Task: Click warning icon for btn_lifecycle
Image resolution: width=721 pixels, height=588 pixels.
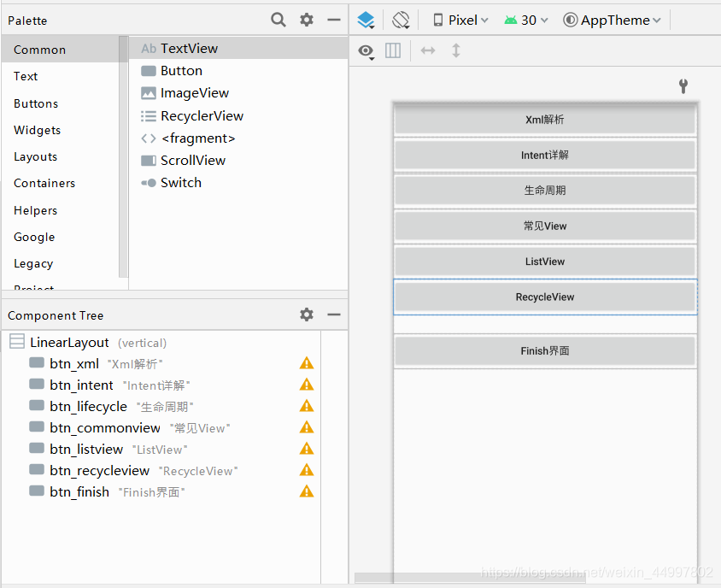Action: (x=306, y=406)
